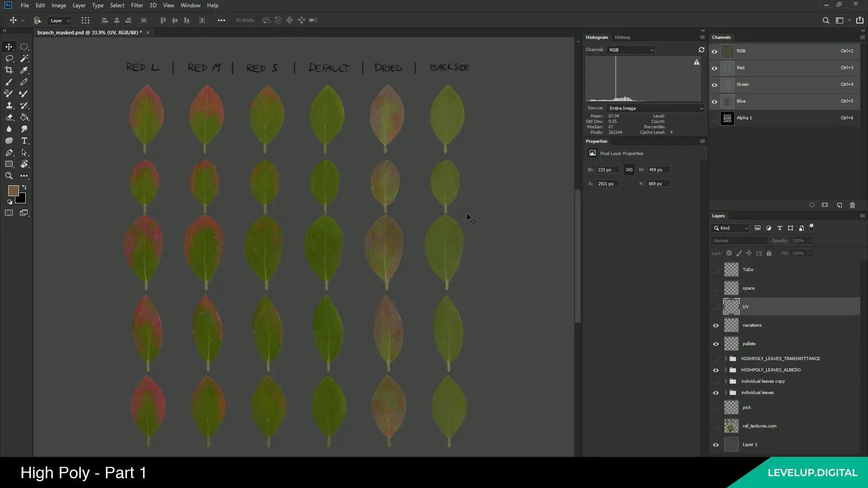Open Histogram panel options menu
Screen dimensions: 868x488
pyautogui.click(x=702, y=38)
